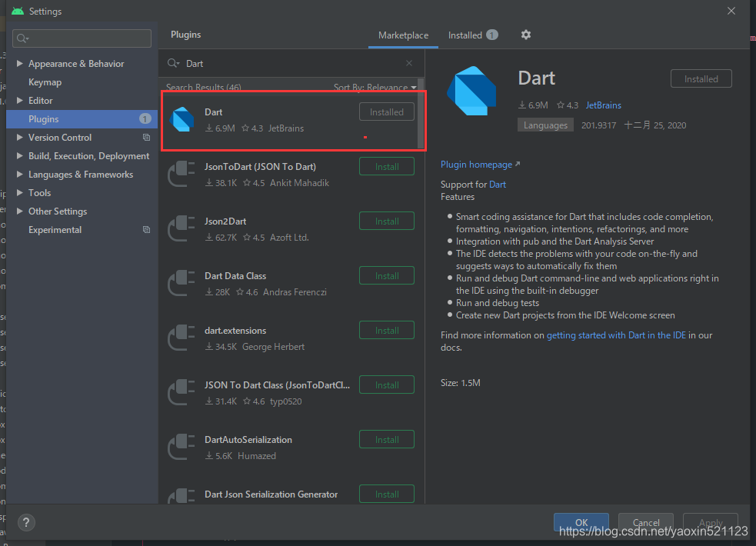This screenshot has width=756, height=546.
Task: Expand the Tools settings node
Action: click(20, 192)
